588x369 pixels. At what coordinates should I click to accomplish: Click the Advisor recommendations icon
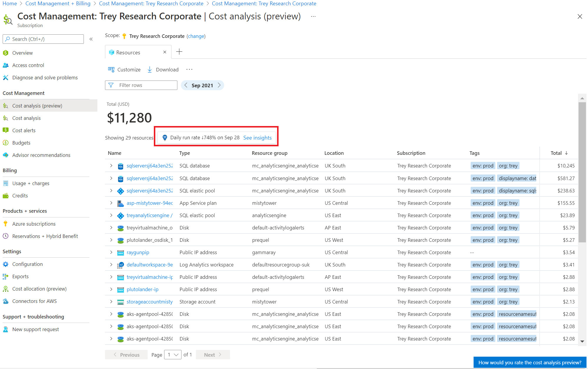tap(6, 155)
